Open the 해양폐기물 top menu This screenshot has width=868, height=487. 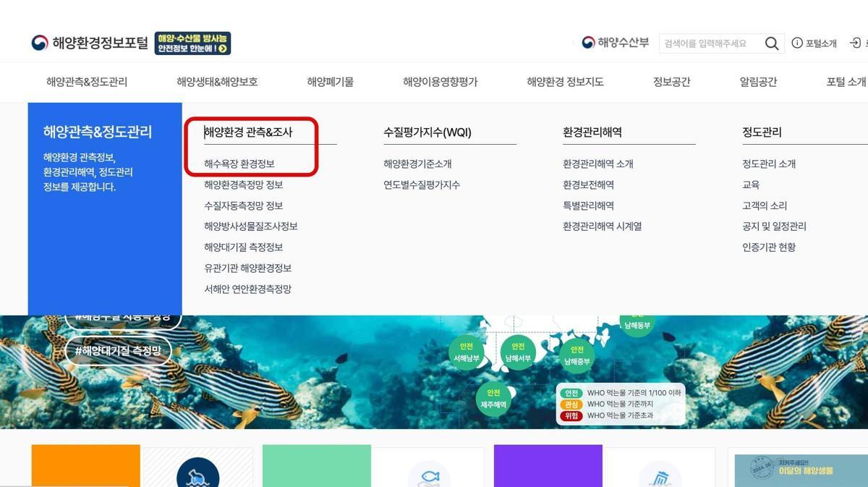point(330,82)
